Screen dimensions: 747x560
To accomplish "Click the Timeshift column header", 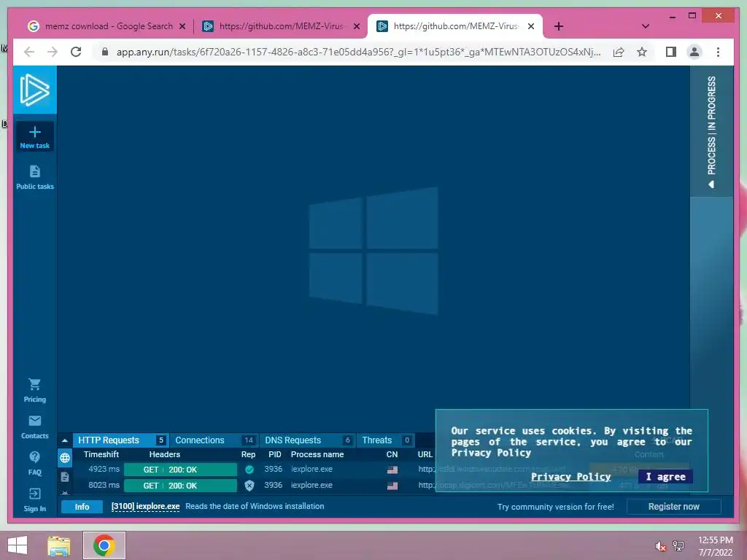I will click(x=101, y=454).
